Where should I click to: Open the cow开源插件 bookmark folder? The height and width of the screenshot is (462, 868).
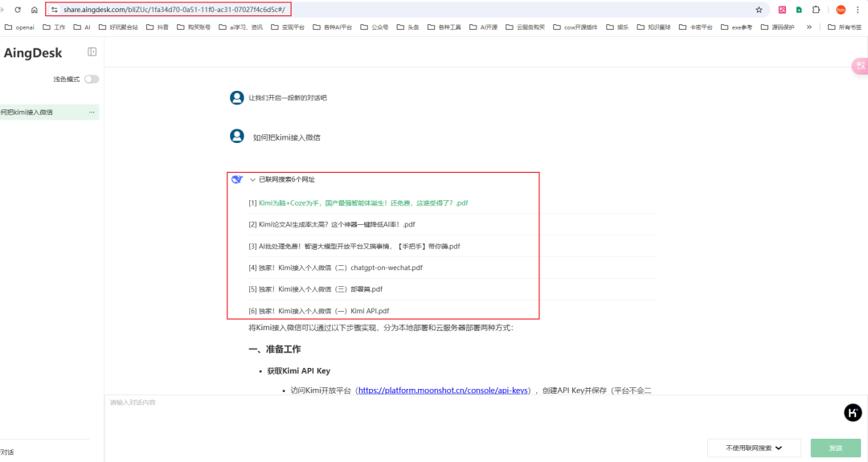click(x=575, y=27)
